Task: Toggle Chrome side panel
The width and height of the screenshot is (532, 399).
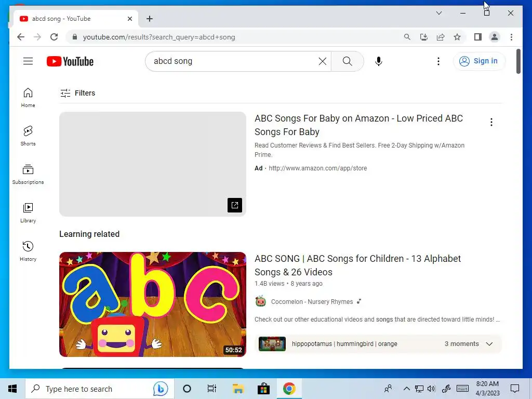Action: coord(478,37)
